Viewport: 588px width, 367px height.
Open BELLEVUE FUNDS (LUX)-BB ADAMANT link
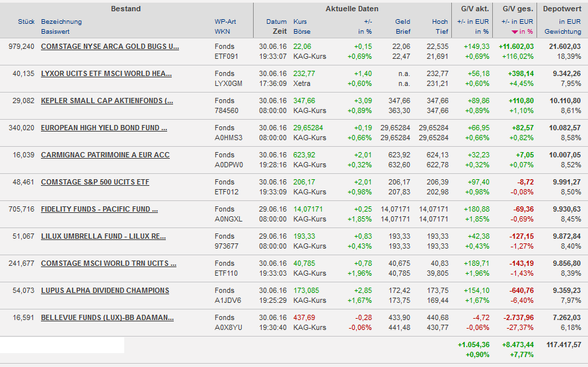[107, 317]
